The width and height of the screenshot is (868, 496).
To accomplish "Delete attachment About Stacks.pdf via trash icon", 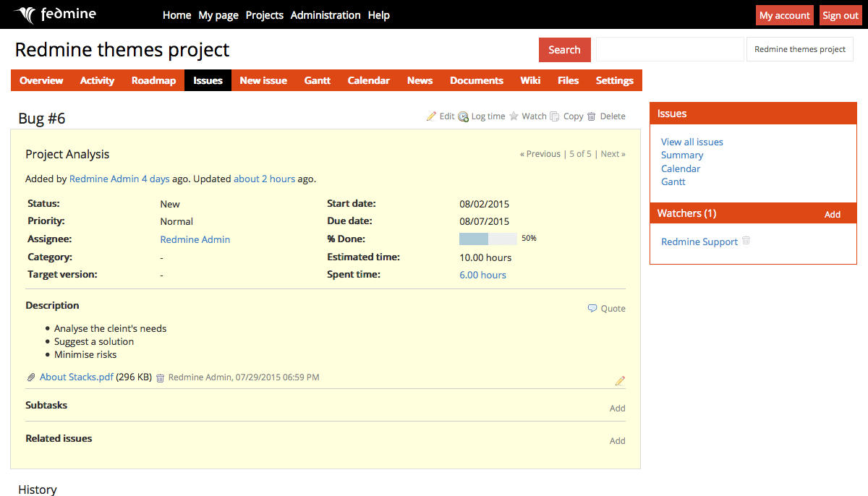I will coord(161,377).
